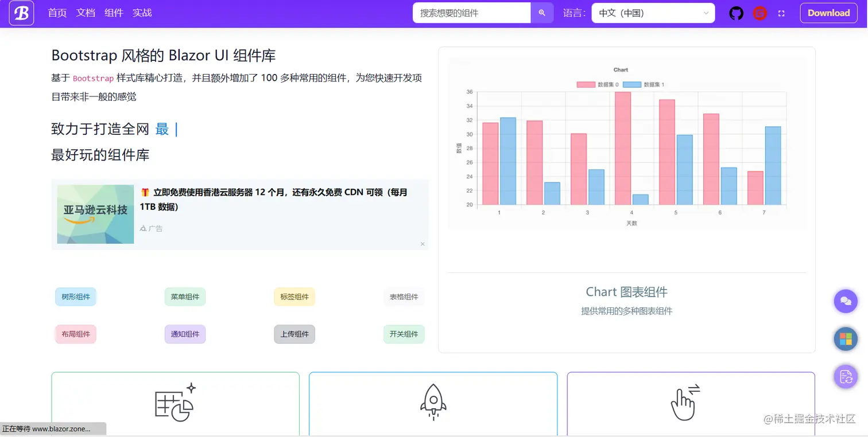Click the 树形组件 tag
868x437 pixels.
pos(76,297)
